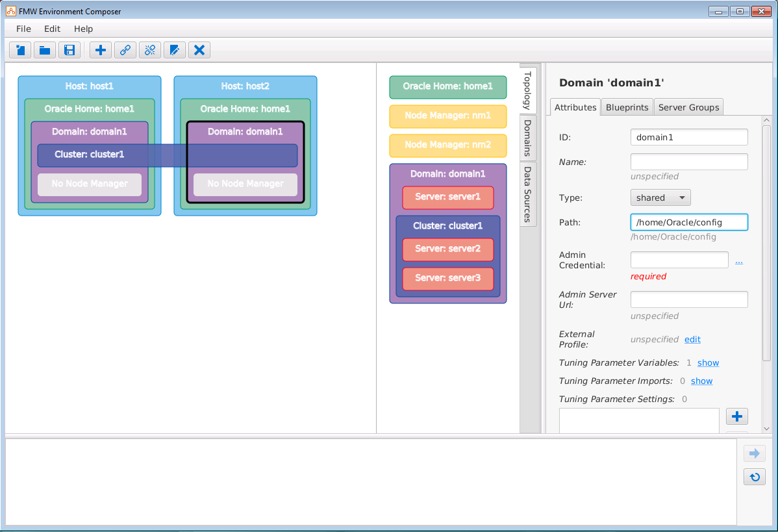The width and height of the screenshot is (778, 532).
Task: Click the Open folder toolbar icon
Action: tap(45, 50)
